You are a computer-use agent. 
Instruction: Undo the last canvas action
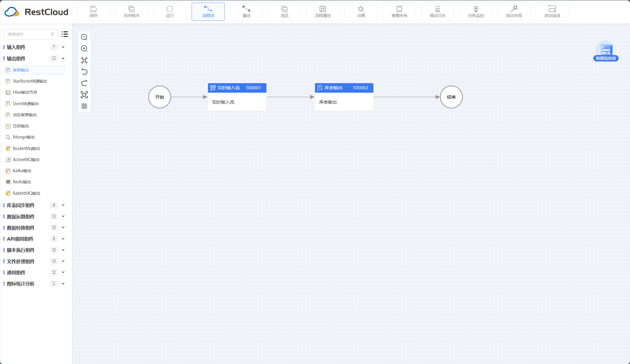coord(84,72)
